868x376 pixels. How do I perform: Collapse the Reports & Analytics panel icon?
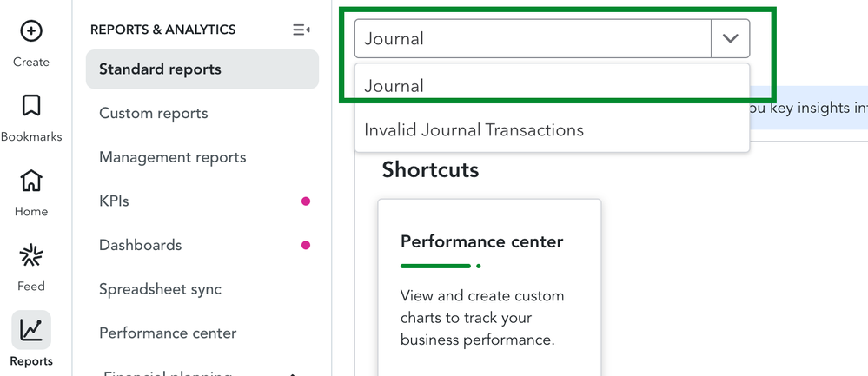pos(301,30)
